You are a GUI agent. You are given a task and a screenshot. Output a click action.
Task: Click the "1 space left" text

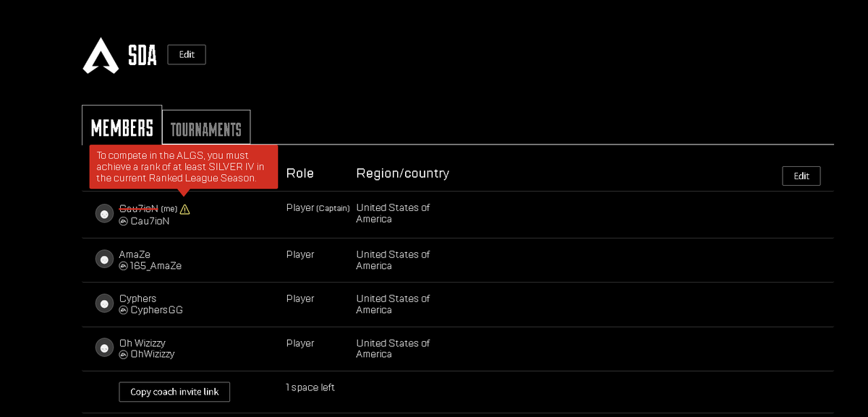(310, 387)
